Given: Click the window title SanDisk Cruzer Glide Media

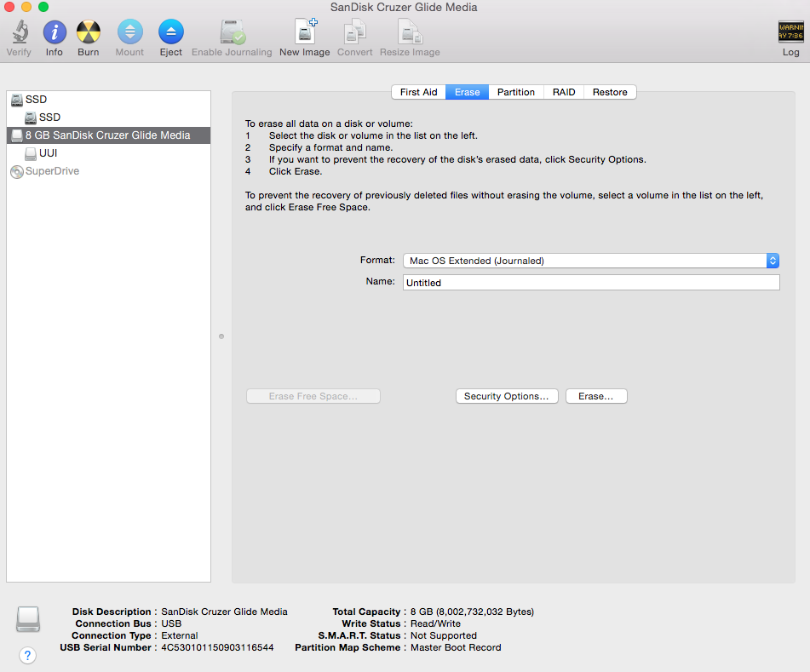Looking at the screenshot, I should coord(404,7).
